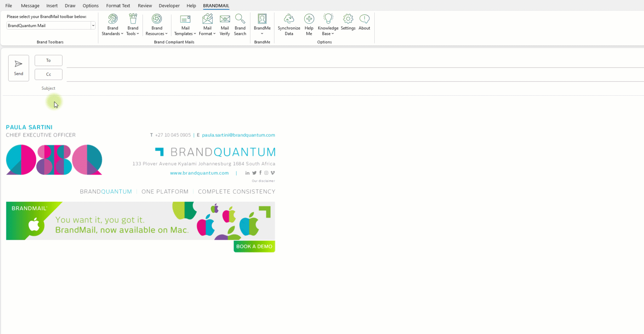
Task: Click the ONE PLATFORM tagline text
Action: (x=165, y=192)
